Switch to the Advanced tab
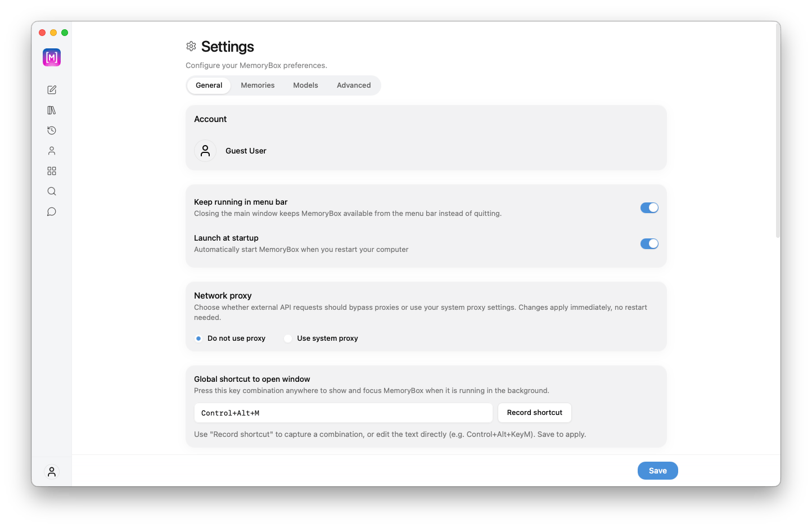Viewport: 812px width, 528px height. 354,85
